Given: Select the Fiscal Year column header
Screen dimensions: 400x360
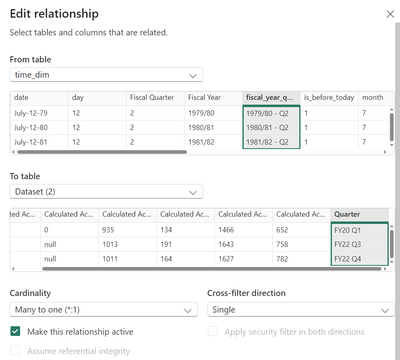Looking at the screenshot, I should pyautogui.click(x=213, y=98).
